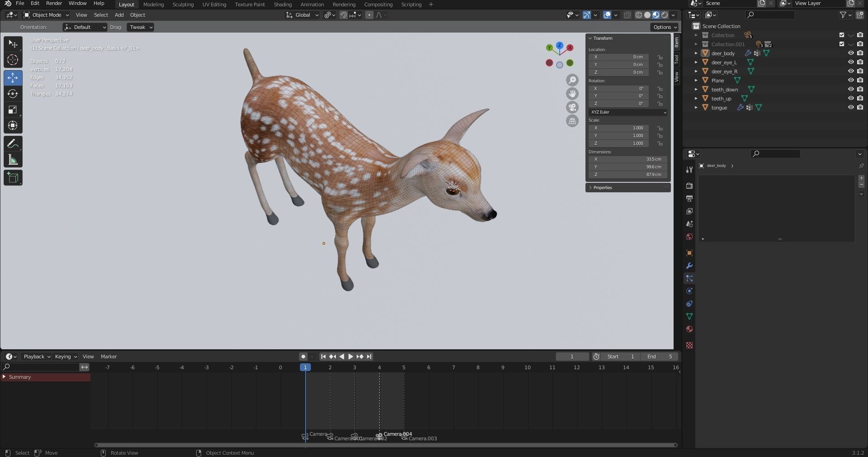
Task: Open the viewport Add menu
Action: click(119, 15)
